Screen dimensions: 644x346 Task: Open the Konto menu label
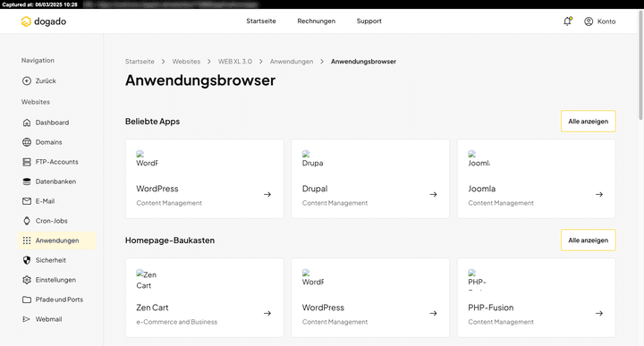tap(606, 21)
